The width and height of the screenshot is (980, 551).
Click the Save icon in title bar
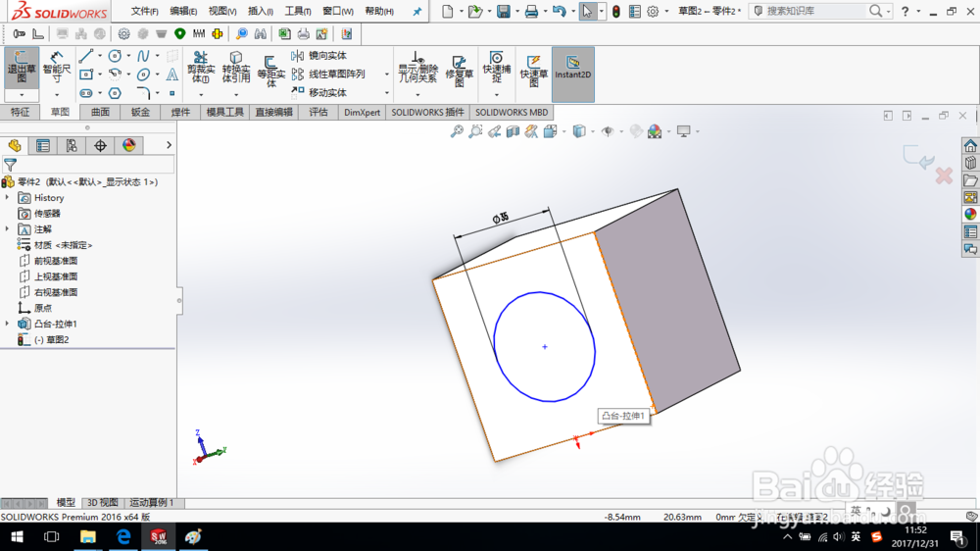[x=503, y=11]
